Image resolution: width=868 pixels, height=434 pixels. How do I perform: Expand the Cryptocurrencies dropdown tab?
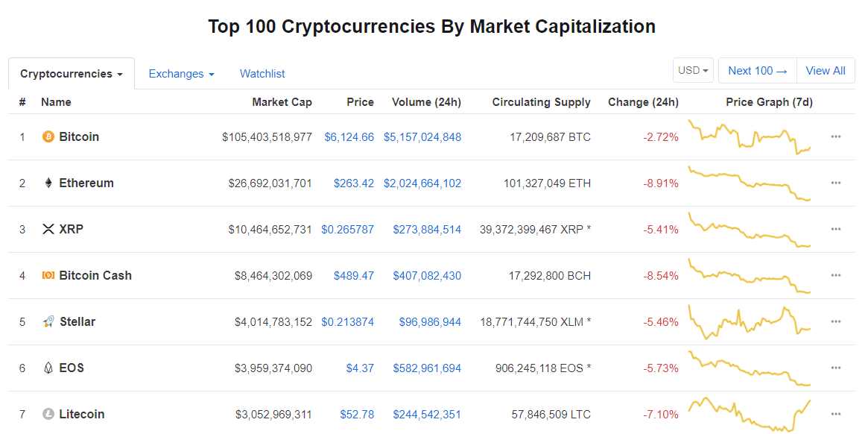pyautogui.click(x=72, y=74)
